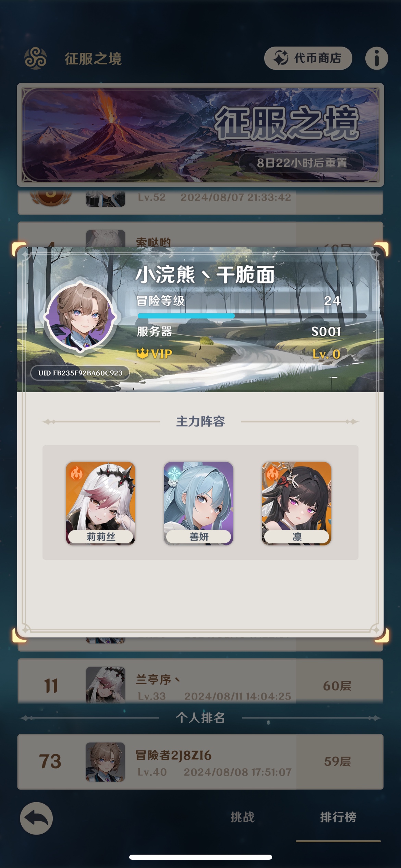The height and width of the screenshot is (868, 401).
Task: Tap the 征服之境 banner image
Action: coord(200,135)
